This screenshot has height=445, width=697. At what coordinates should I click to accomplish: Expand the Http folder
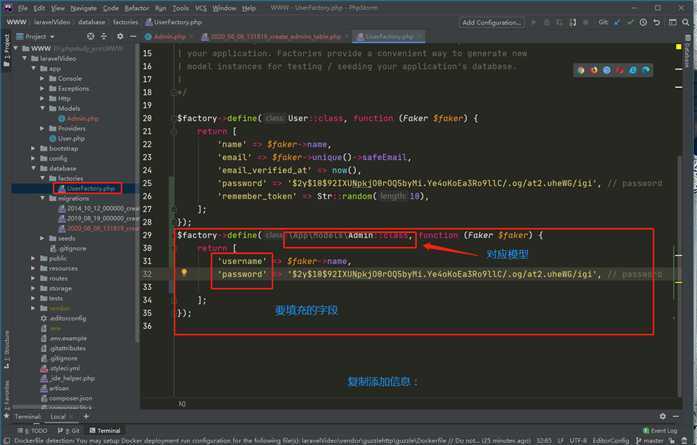42,98
